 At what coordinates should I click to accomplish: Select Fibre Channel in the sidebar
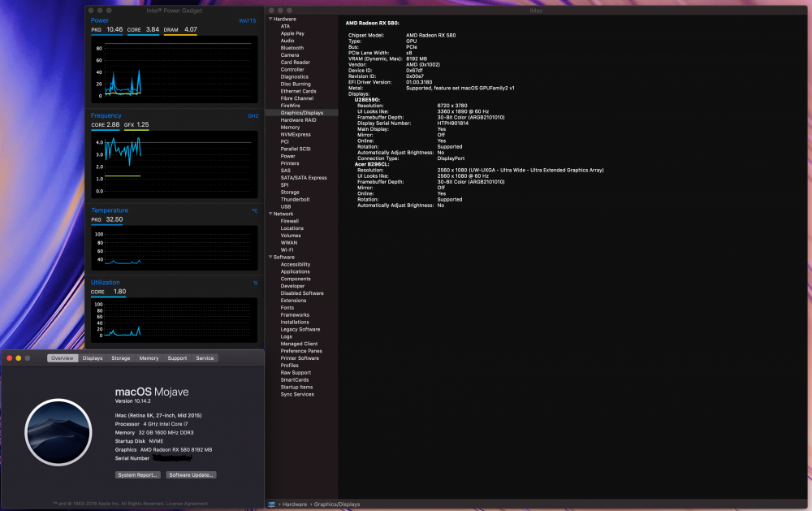pos(296,98)
